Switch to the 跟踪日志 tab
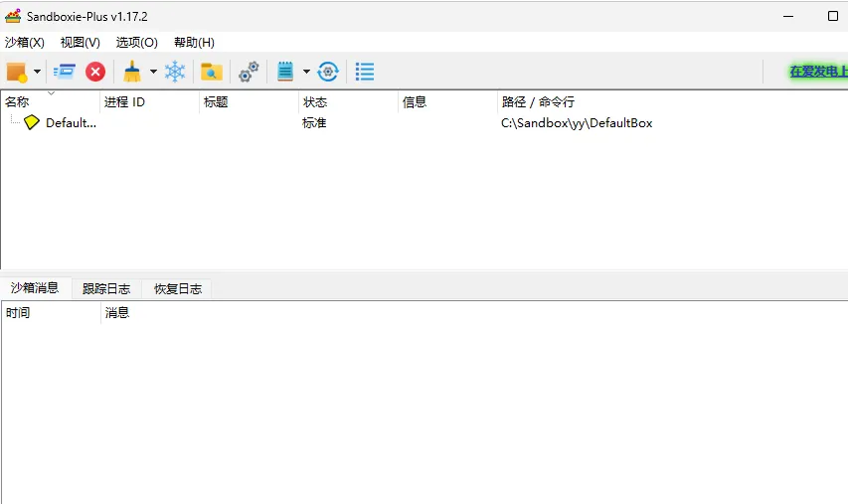 coord(106,288)
